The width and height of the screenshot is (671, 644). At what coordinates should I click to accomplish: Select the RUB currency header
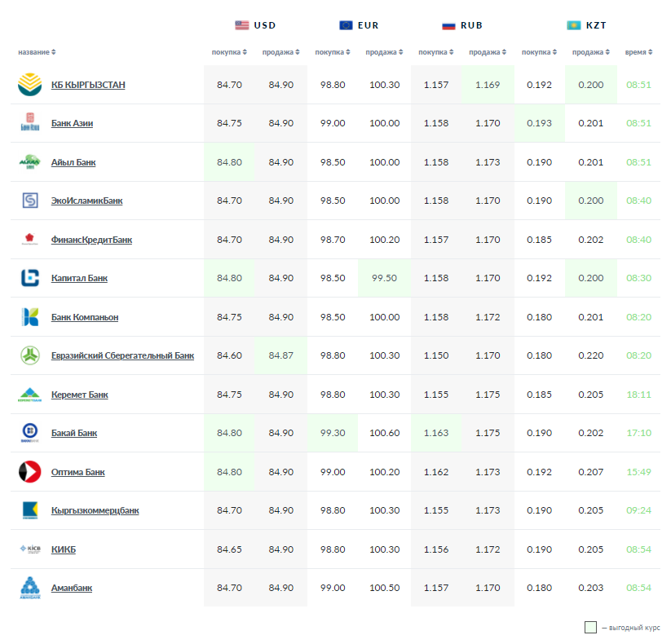point(461,25)
